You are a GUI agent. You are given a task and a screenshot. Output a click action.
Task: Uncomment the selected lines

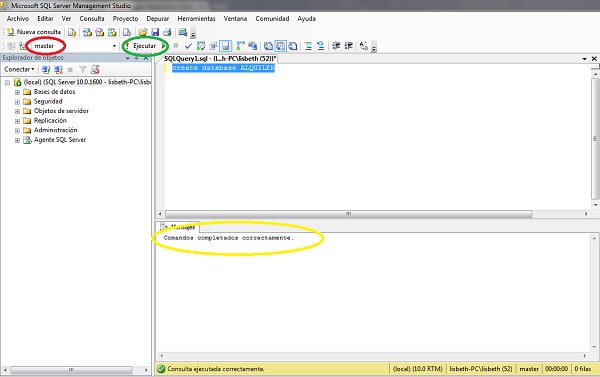click(320, 46)
